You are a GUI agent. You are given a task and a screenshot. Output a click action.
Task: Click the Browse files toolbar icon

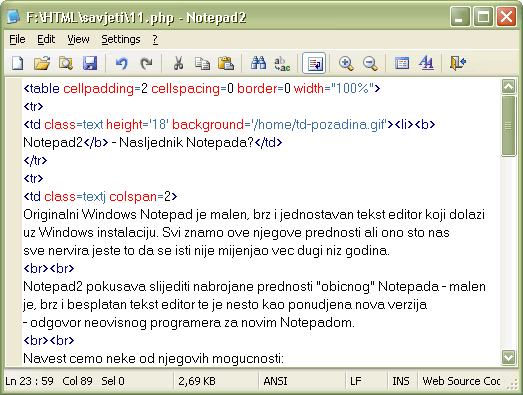[66, 63]
